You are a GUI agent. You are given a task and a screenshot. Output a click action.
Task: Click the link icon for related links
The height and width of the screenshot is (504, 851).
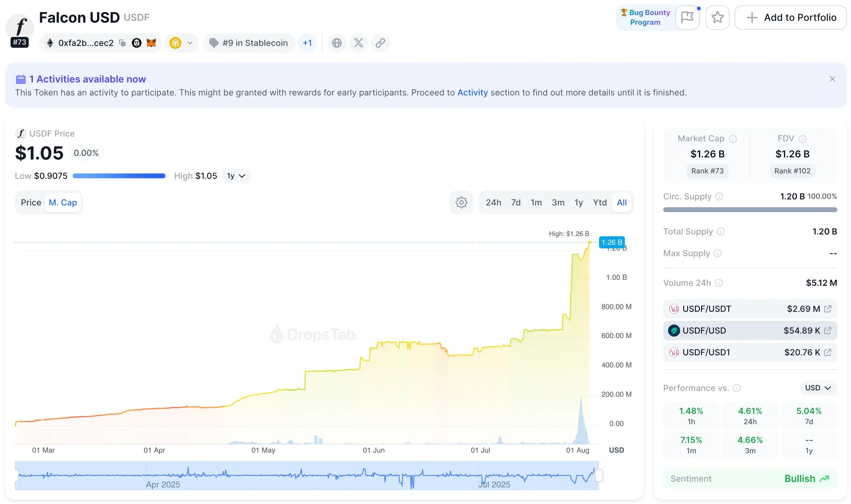(x=380, y=43)
